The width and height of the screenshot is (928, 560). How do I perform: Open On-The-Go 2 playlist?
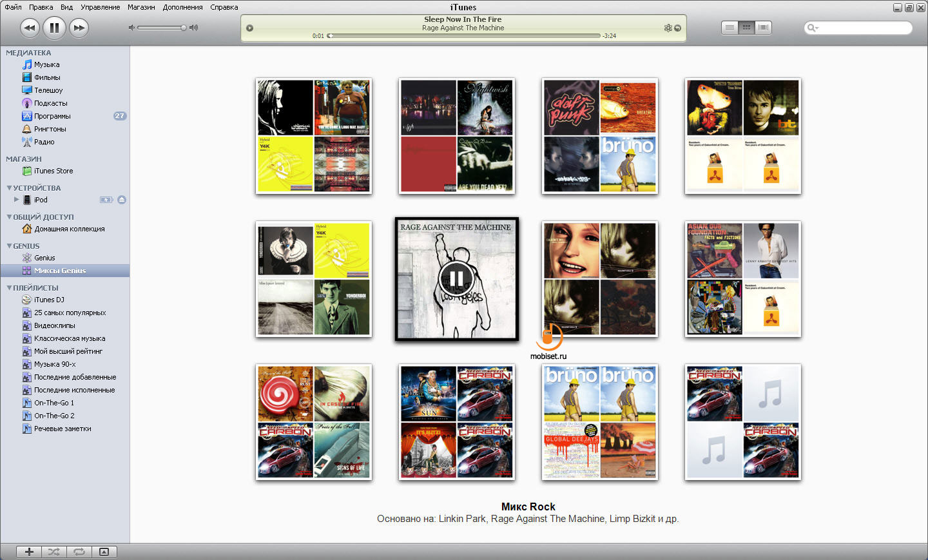click(x=54, y=416)
